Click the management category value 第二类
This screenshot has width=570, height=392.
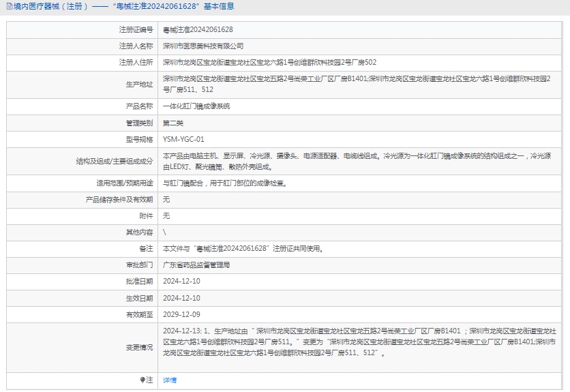click(x=173, y=123)
